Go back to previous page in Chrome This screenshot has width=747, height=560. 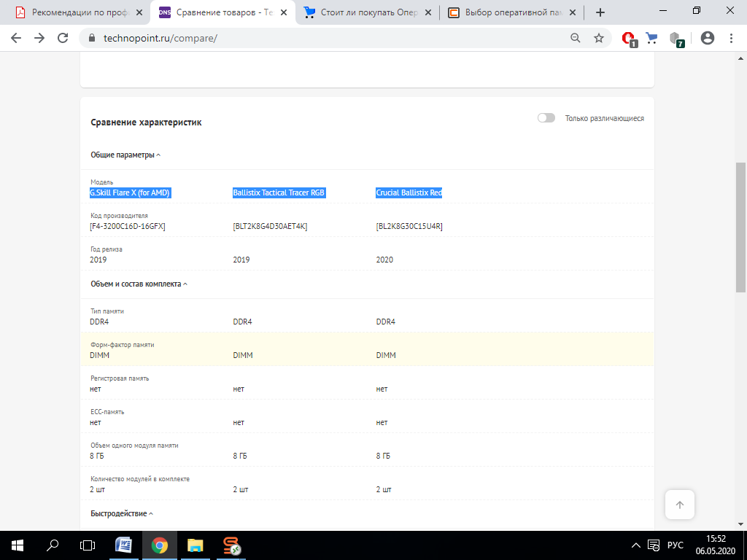[16, 38]
